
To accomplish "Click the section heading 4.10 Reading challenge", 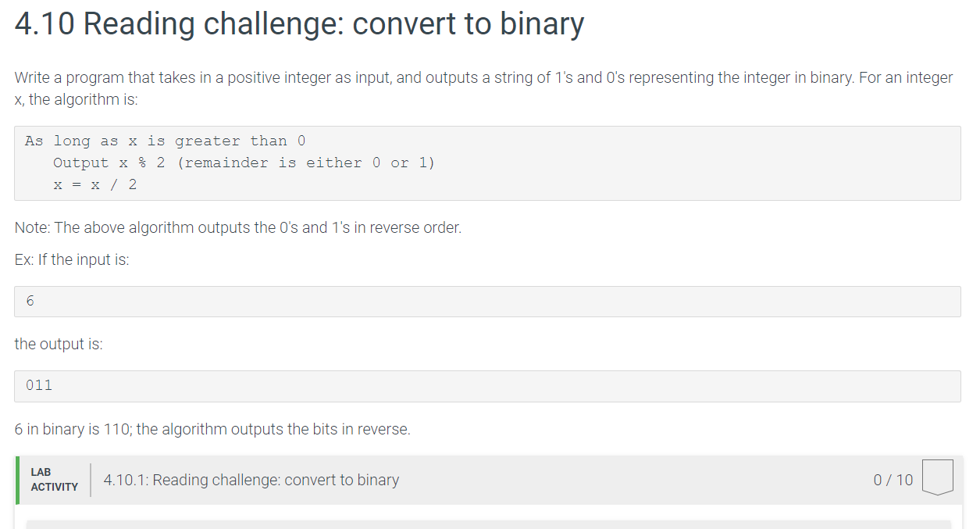I will [298, 23].
